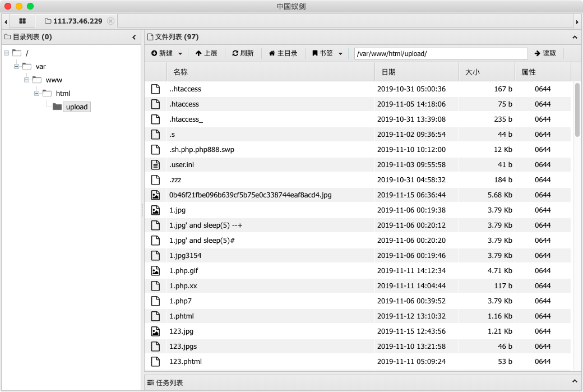Sort by 日期 column header

417,72
